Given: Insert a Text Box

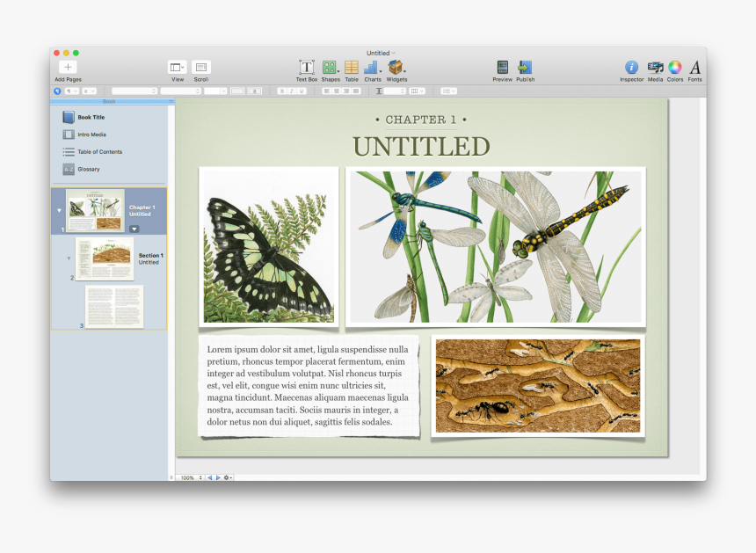Looking at the screenshot, I should click(x=306, y=68).
